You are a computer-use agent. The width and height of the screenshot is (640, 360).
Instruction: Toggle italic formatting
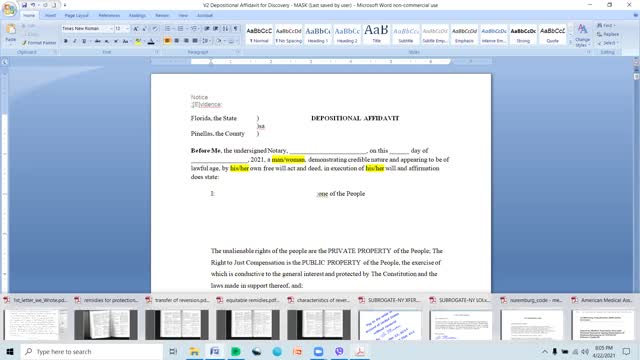75,41
